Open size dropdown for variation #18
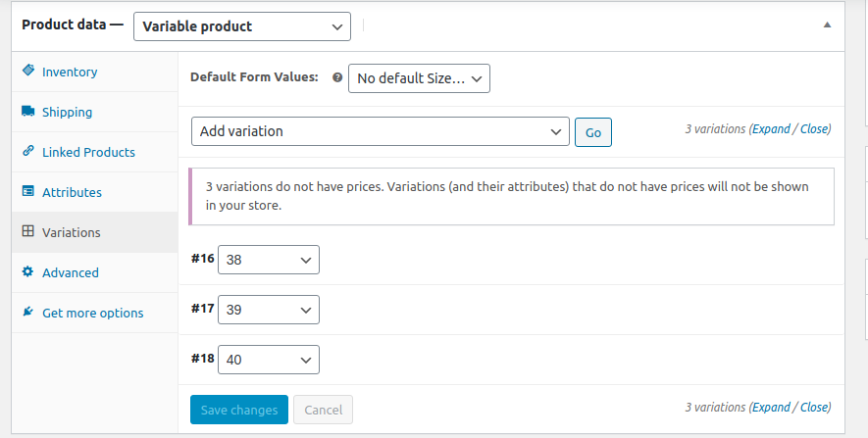 click(269, 360)
